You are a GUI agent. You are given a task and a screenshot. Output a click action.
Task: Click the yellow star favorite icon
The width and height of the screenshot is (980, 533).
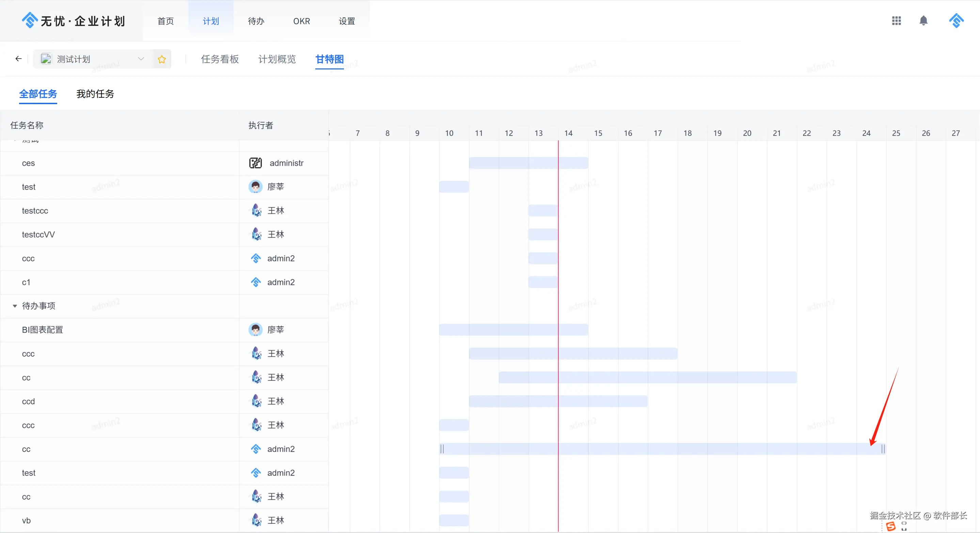(x=162, y=59)
